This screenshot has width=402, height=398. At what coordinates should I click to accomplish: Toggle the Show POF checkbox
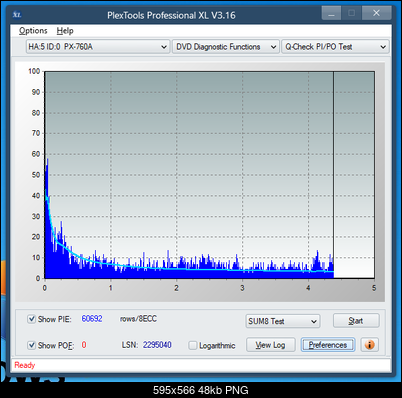[31, 345]
